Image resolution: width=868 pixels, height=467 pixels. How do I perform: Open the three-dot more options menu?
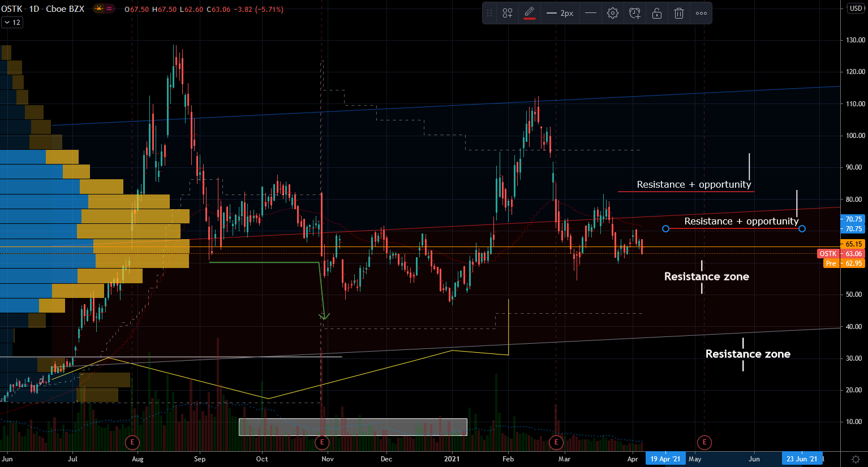(x=701, y=13)
